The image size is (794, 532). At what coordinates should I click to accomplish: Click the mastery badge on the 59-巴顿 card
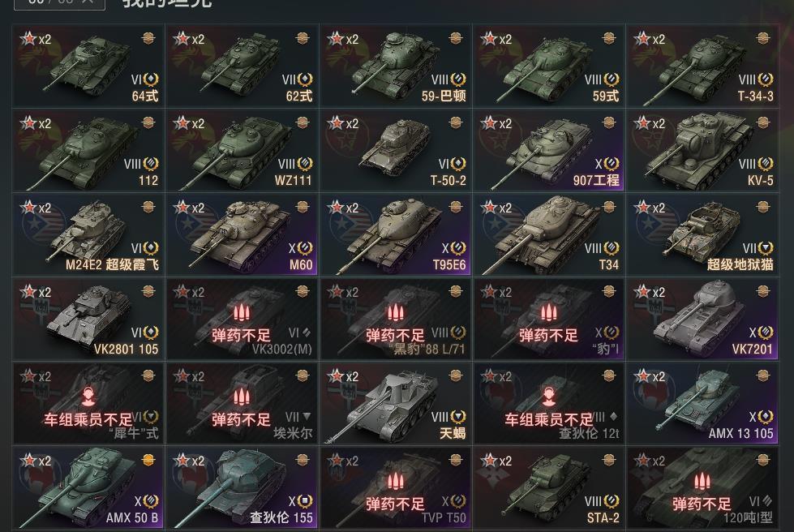[456, 38]
